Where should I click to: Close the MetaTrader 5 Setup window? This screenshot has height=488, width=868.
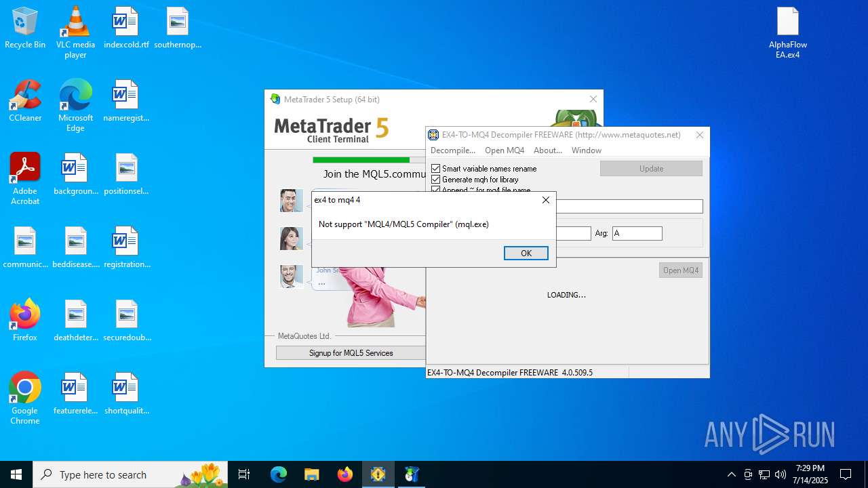pos(593,99)
